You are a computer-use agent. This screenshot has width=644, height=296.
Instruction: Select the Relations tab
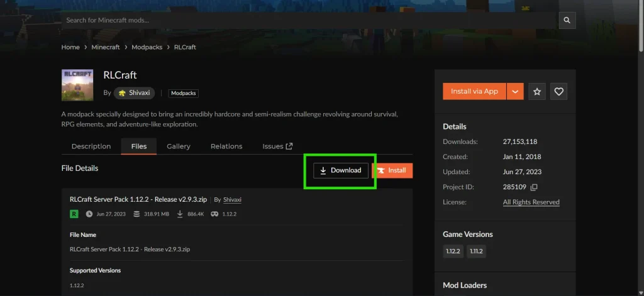click(x=226, y=146)
